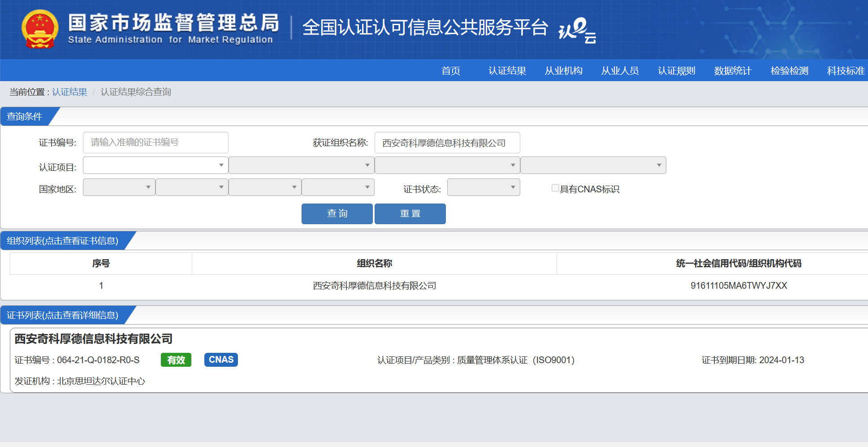Screen dimensions: 868x447
Task: Click 全国认证认可信息公共服务平台 title
Action: point(425,28)
